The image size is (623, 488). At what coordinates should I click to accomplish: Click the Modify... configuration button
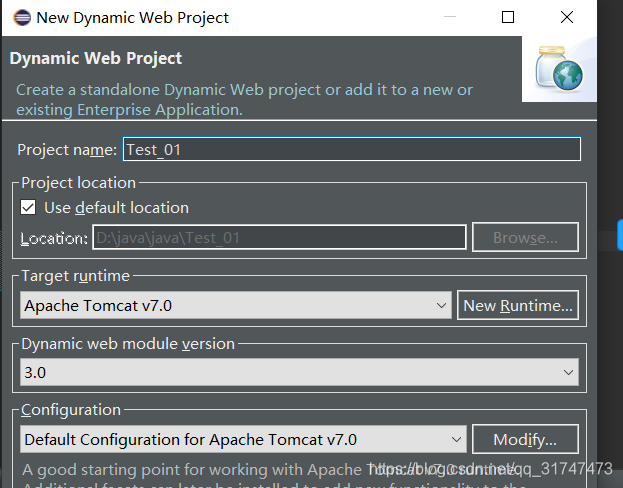coord(525,440)
